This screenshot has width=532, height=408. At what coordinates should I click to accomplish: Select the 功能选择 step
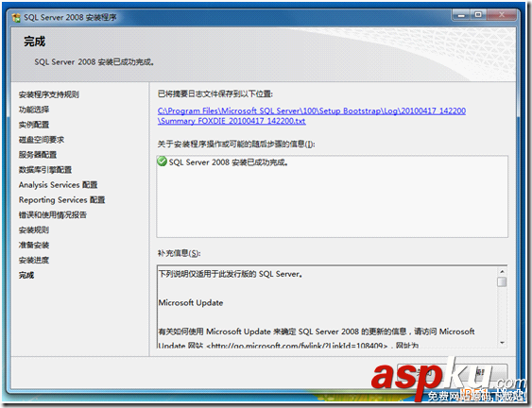pos(34,110)
